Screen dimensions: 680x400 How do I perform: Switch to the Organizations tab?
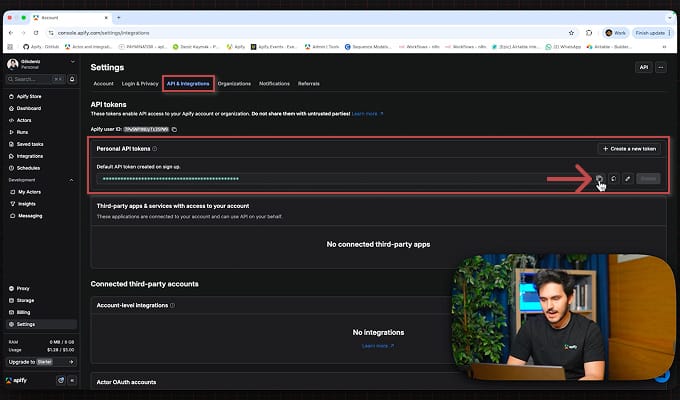234,84
